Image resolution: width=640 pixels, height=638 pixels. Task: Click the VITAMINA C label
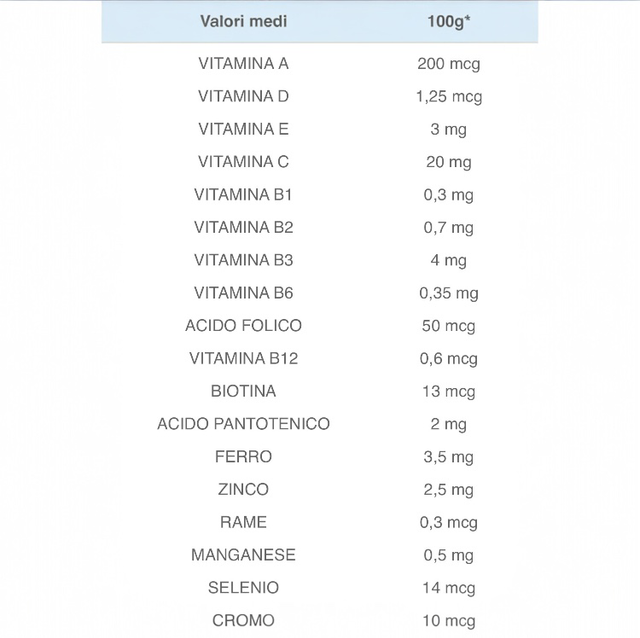(x=243, y=162)
